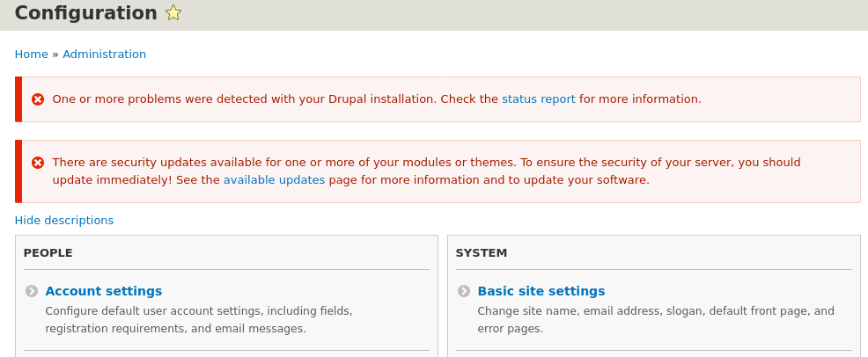Click the PEOPLE section heading

click(x=48, y=253)
